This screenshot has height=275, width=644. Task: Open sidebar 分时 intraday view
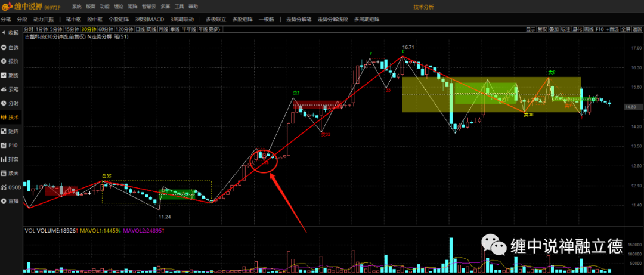tap(11, 103)
